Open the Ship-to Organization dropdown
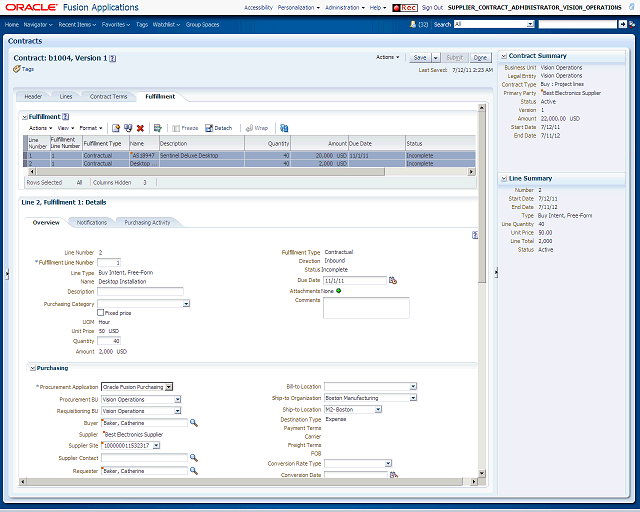 [x=413, y=398]
